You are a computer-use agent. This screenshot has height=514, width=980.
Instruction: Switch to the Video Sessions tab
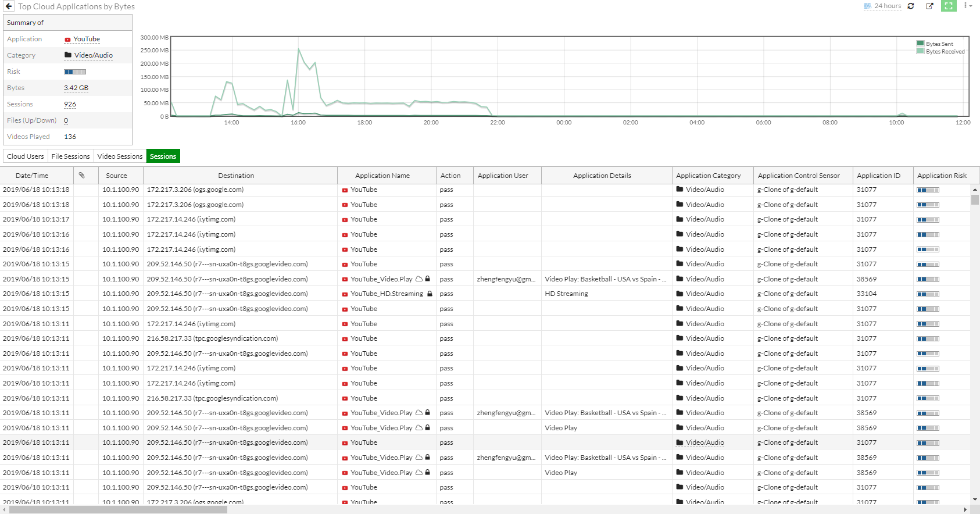(120, 156)
